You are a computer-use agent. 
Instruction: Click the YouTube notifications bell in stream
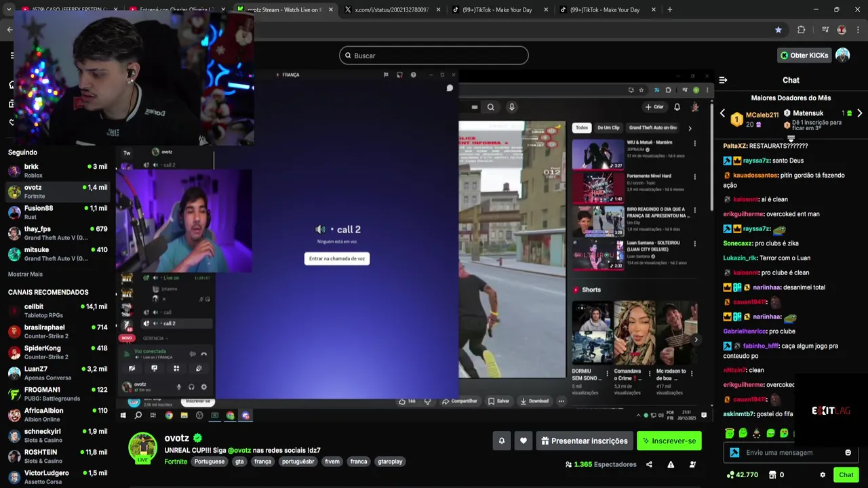coord(677,107)
